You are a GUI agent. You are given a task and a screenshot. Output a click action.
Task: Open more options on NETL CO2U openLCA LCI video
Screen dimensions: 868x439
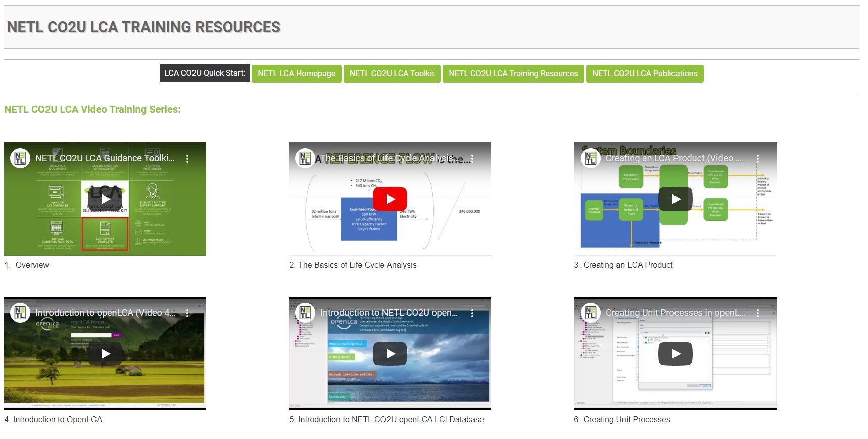472,313
